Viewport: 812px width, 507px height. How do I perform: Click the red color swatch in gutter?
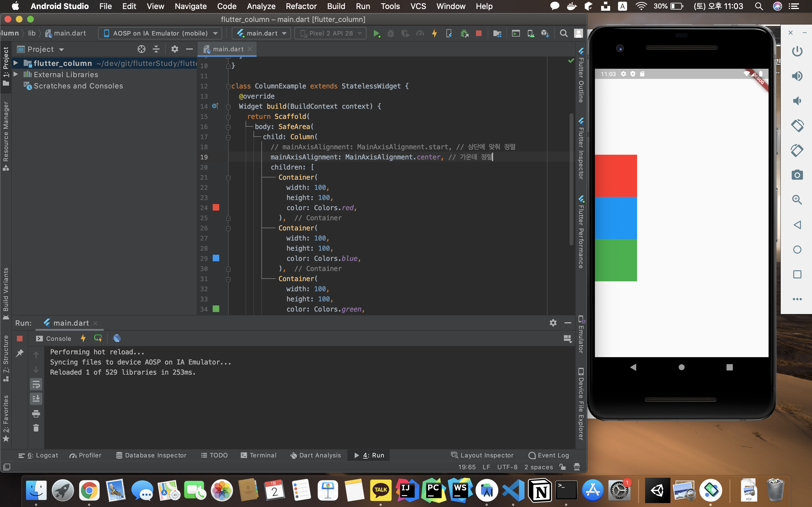coord(216,208)
